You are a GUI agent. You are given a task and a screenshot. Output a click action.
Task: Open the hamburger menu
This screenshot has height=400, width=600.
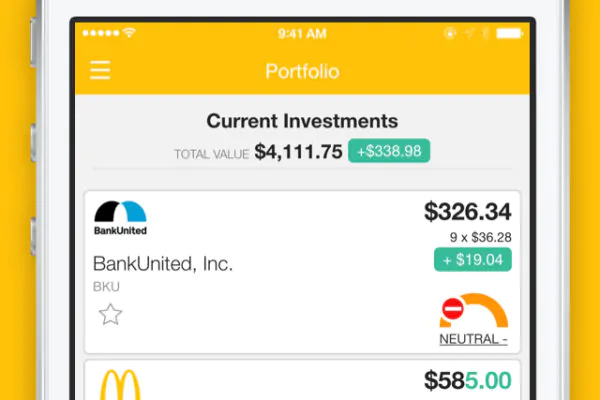[x=100, y=70]
